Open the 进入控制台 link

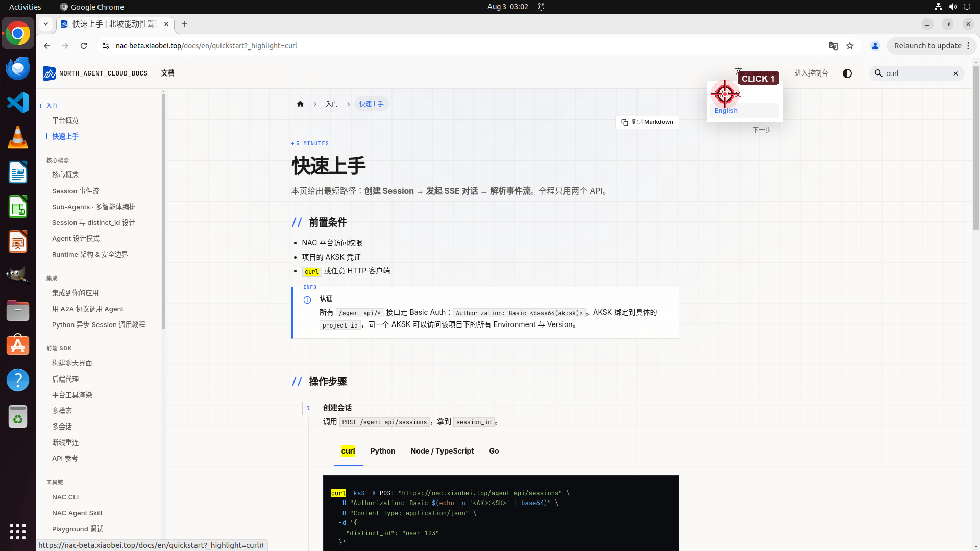point(811,73)
